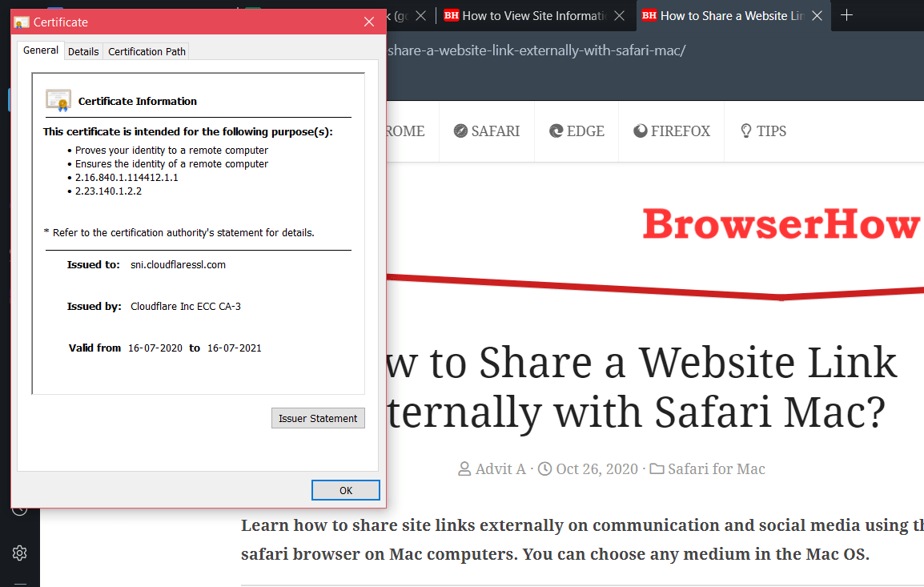The width and height of the screenshot is (924, 587).
Task: Click the Firefox logo icon in navigation
Action: coord(640,131)
